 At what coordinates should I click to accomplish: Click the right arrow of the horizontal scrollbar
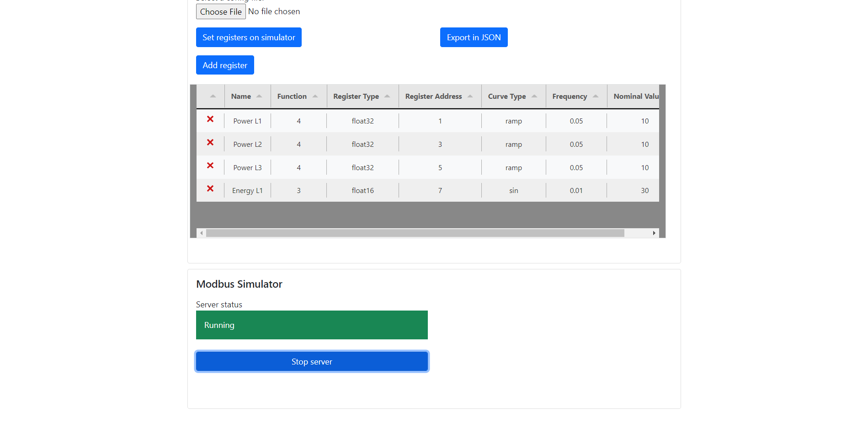(x=654, y=233)
